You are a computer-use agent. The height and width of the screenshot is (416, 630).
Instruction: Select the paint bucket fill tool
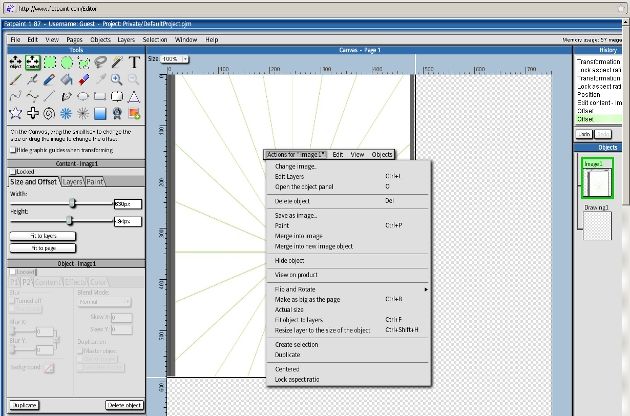(66, 79)
